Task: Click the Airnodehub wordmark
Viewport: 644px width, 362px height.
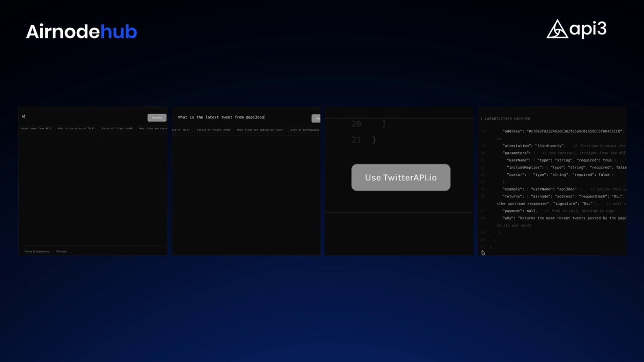Action: [82, 32]
